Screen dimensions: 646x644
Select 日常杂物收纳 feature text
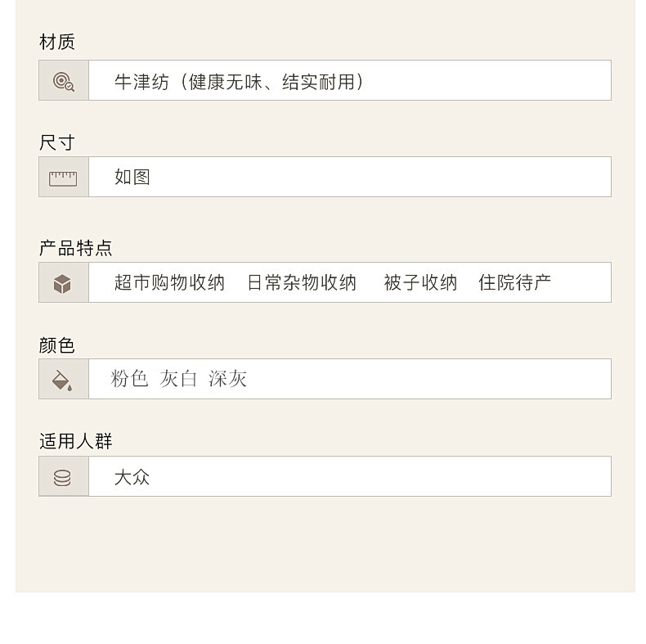pyautogui.click(x=302, y=283)
